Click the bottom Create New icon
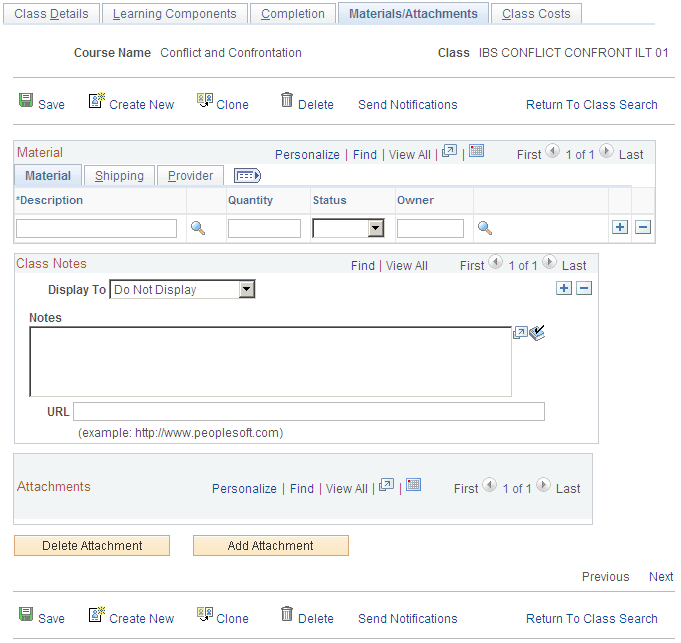Image resolution: width=681 pixels, height=643 pixels. tap(97, 614)
